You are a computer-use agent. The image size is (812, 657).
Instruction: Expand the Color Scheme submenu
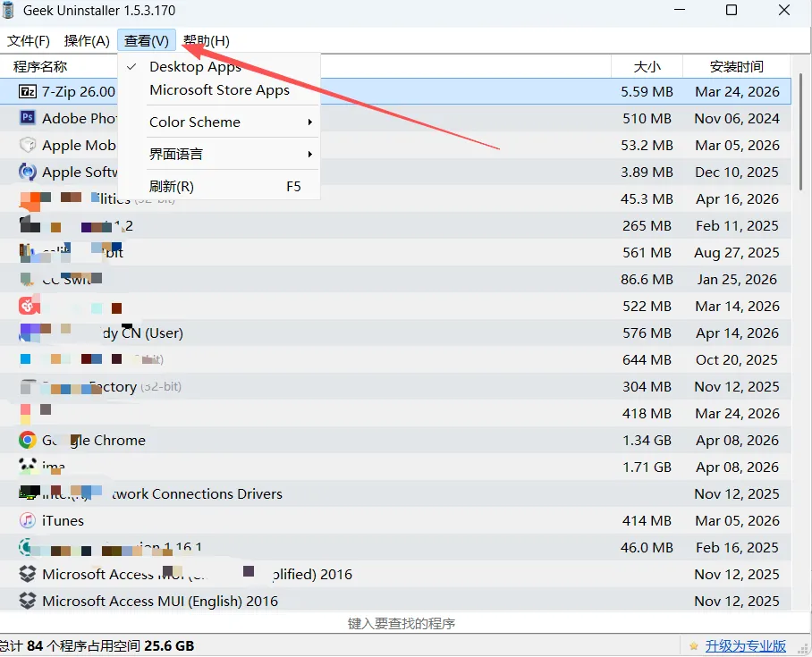219,122
